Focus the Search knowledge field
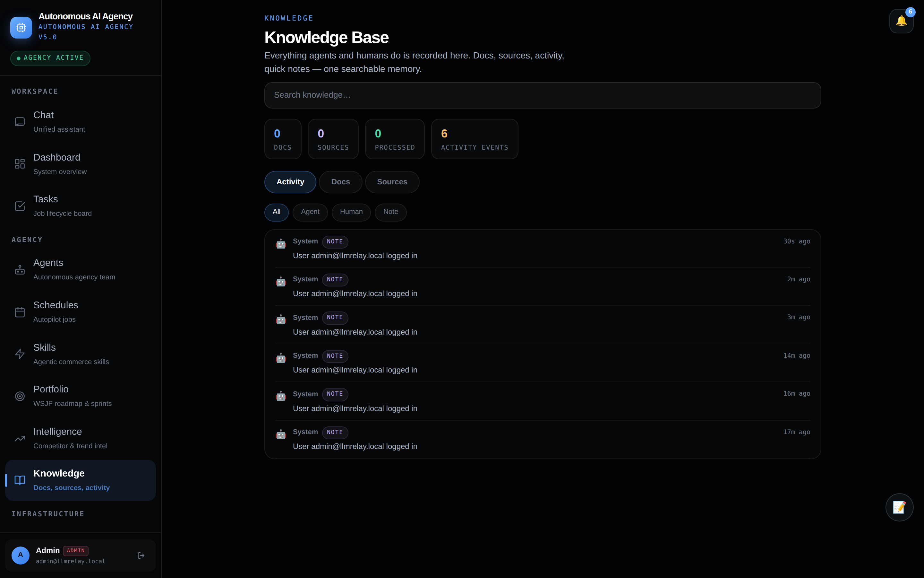 coord(543,95)
